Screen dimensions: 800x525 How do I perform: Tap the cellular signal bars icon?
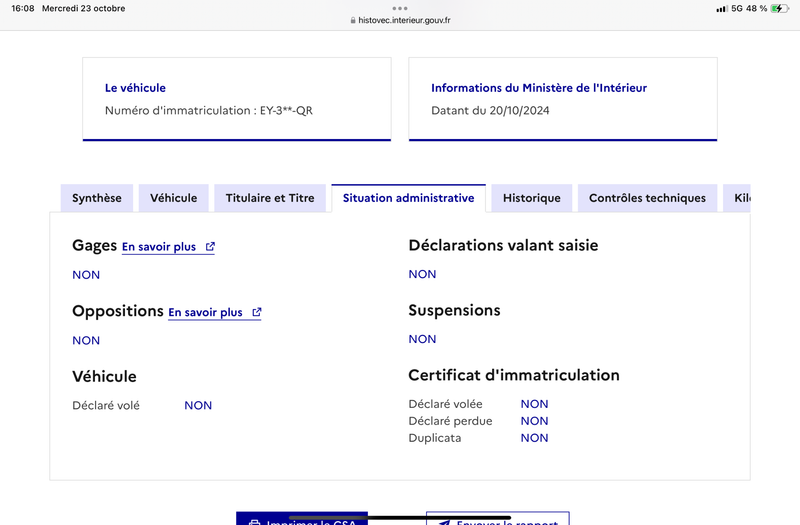721,9
